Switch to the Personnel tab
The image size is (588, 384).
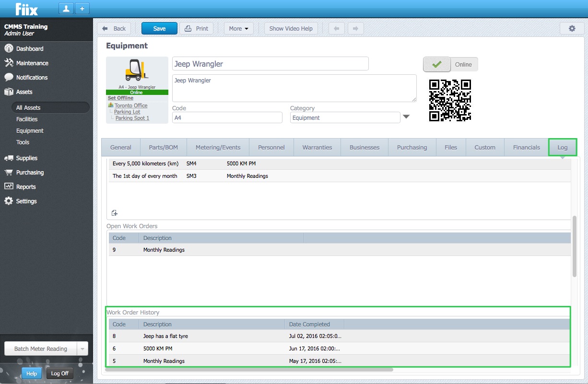click(x=271, y=148)
